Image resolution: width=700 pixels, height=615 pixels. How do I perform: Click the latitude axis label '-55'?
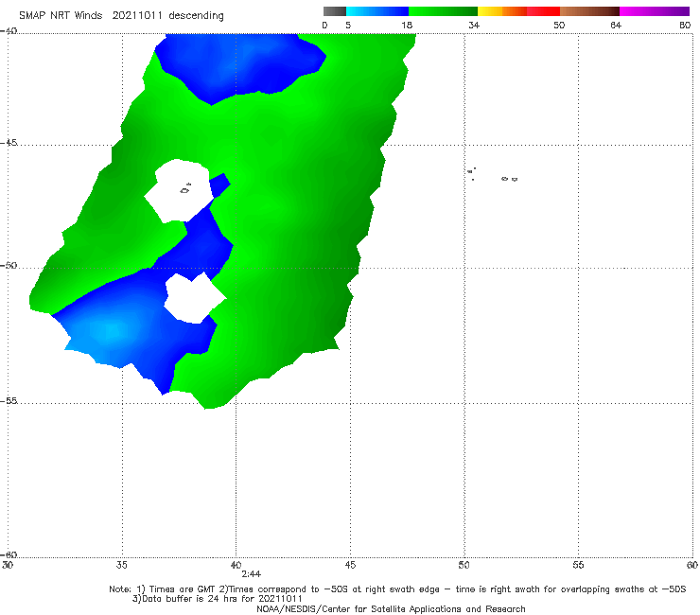9,401
